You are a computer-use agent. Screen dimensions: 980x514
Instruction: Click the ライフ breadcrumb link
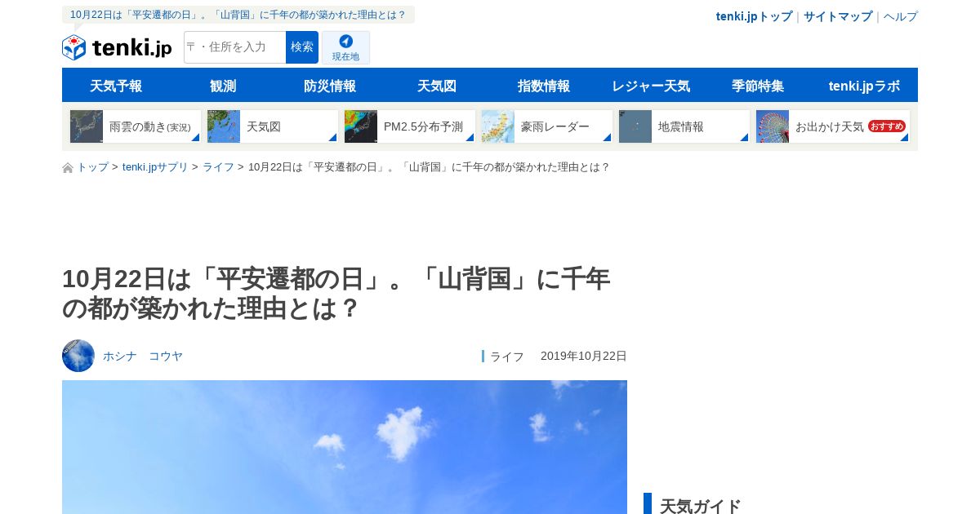(x=218, y=167)
